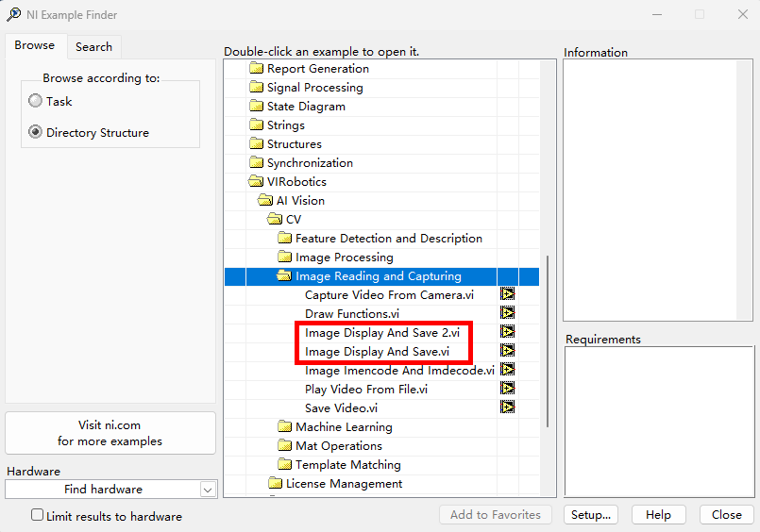Click the run icon next to Save Video.vi
Screen dimensions: 760x532
coord(508,408)
